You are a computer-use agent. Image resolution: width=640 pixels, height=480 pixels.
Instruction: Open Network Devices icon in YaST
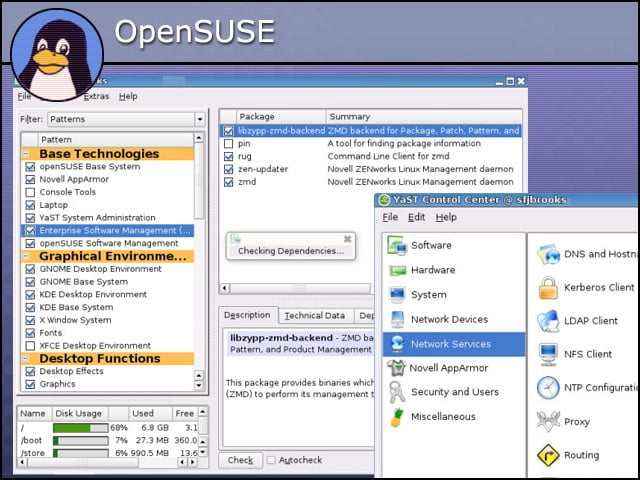point(397,319)
